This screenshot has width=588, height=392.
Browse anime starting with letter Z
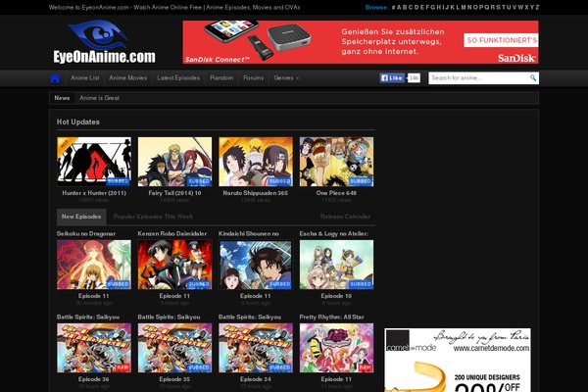point(537,7)
